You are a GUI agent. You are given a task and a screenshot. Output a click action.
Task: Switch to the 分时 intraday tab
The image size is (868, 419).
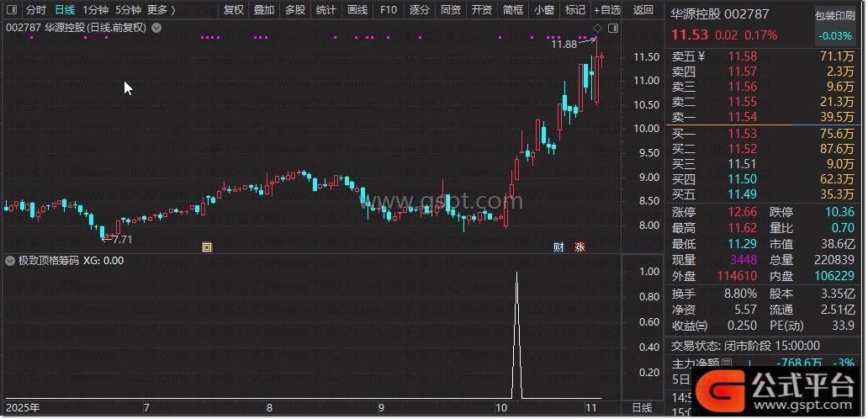click(35, 10)
